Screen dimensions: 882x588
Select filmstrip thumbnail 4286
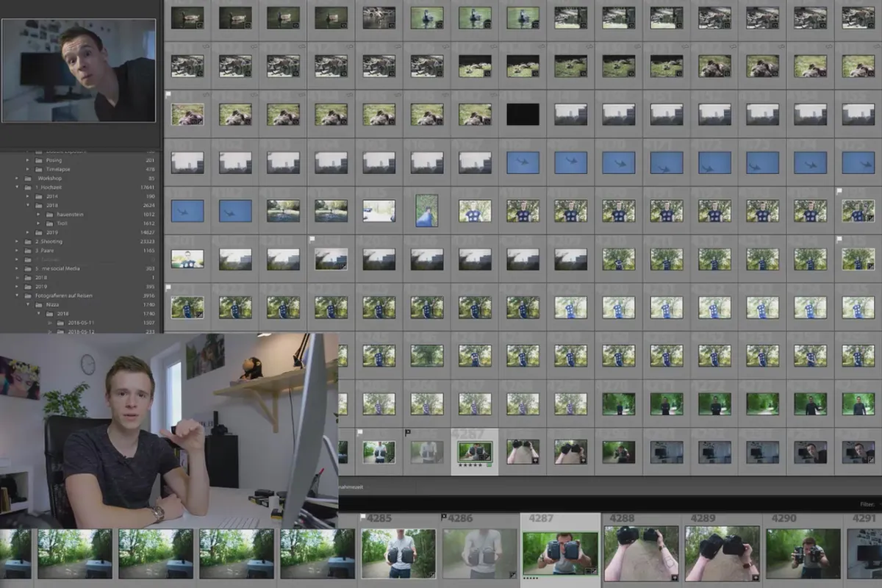[480, 553]
